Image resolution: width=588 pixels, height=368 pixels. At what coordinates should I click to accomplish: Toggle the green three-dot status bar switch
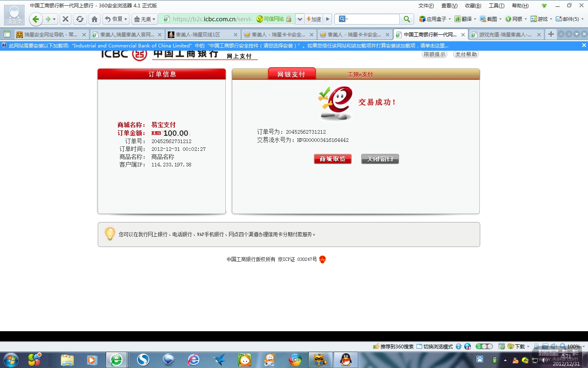(x=484, y=346)
